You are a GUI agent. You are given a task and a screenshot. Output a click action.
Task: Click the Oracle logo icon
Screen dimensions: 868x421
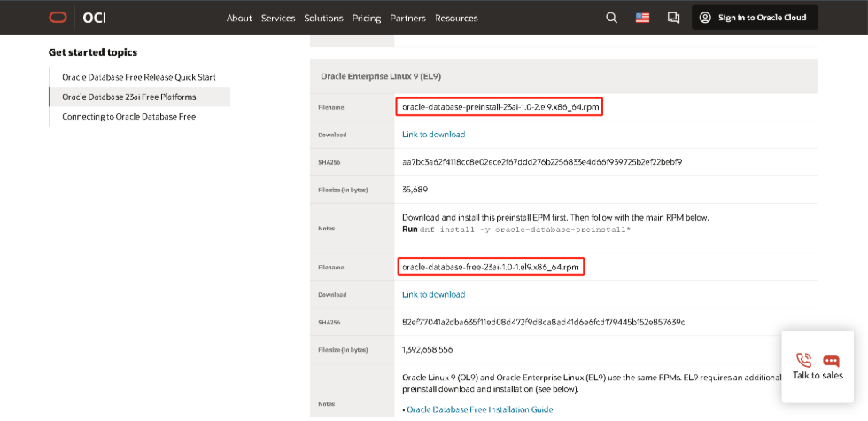pyautogui.click(x=58, y=18)
